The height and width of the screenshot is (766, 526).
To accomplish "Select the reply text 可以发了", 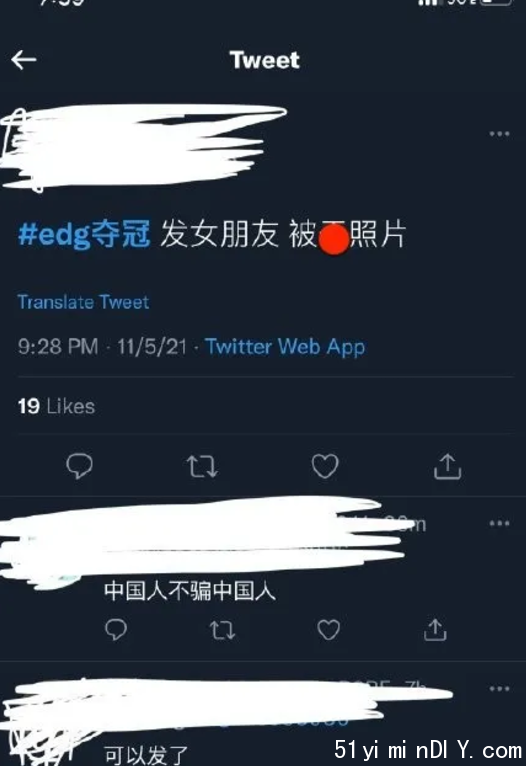I will click(x=146, y=755).
